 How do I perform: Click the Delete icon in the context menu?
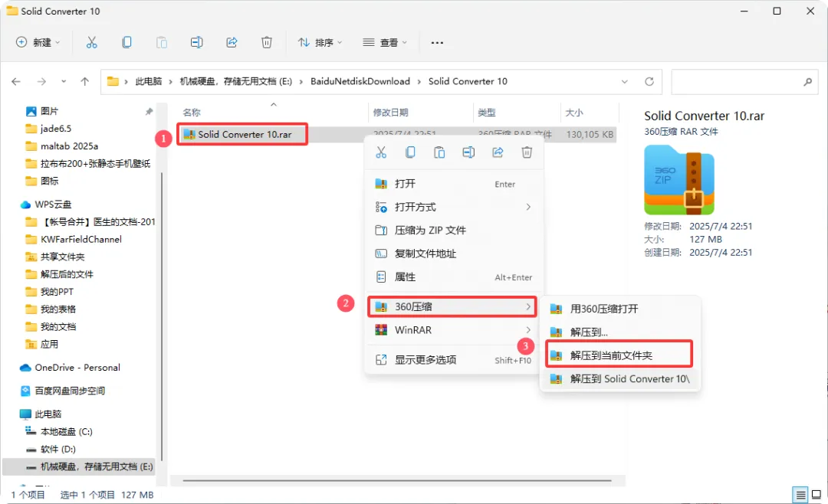[527, 152]
